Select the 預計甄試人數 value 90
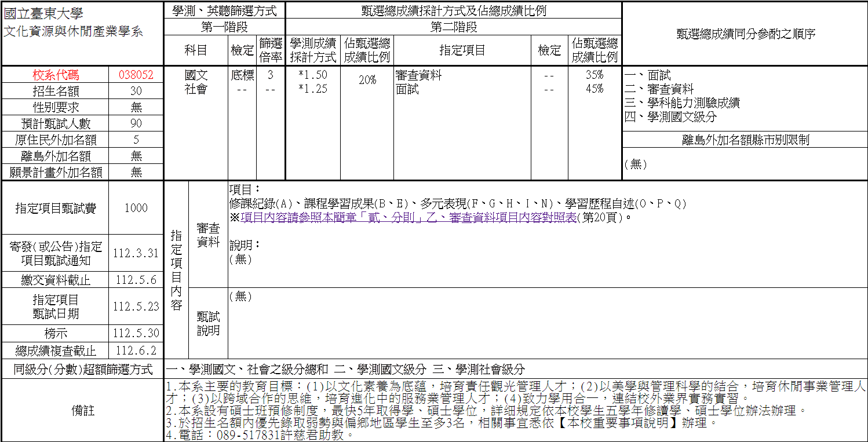The width and height of the screenshot is (868, 442). (136, 123)
